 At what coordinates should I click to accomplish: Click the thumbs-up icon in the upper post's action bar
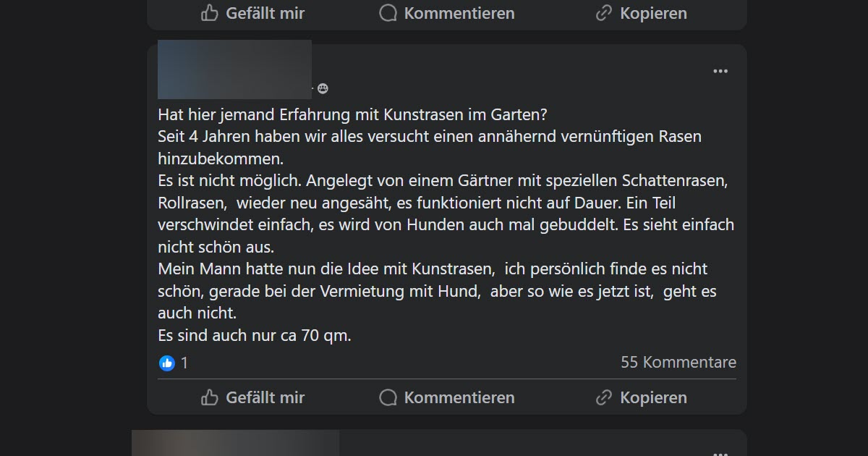point(210,13)
